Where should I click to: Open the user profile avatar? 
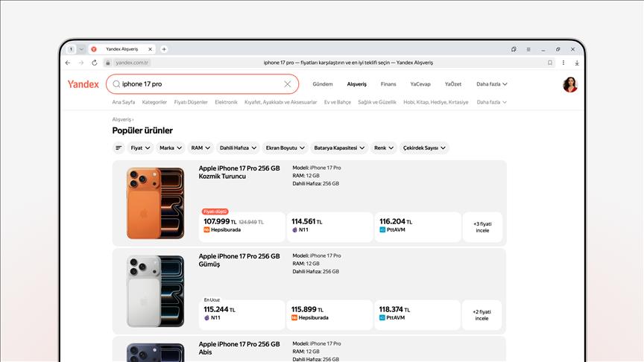tap(569, 84)
